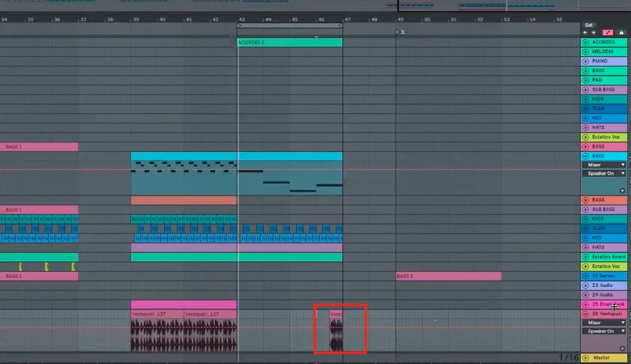631x364 pixels.
Task: Open Speaker On chooser on cyan BASS track
Action: pyautogui.click(x=604, y=173)
